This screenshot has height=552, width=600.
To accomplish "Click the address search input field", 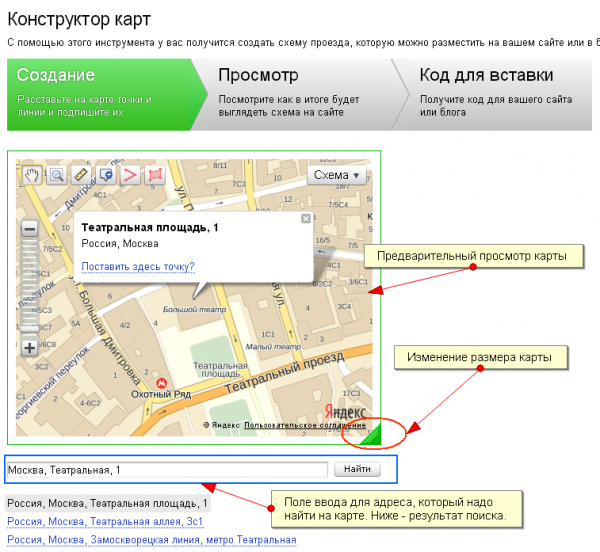I will click(168, 469).
